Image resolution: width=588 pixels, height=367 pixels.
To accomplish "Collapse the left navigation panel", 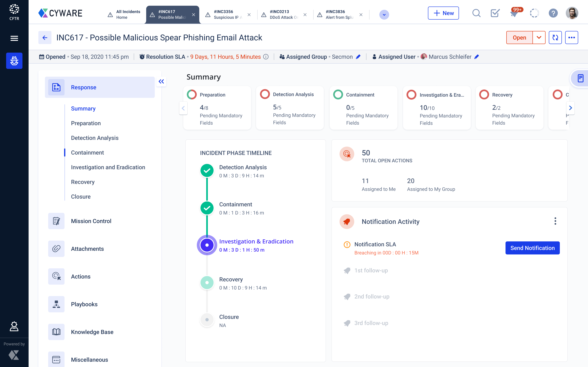I will click(161, 82).
